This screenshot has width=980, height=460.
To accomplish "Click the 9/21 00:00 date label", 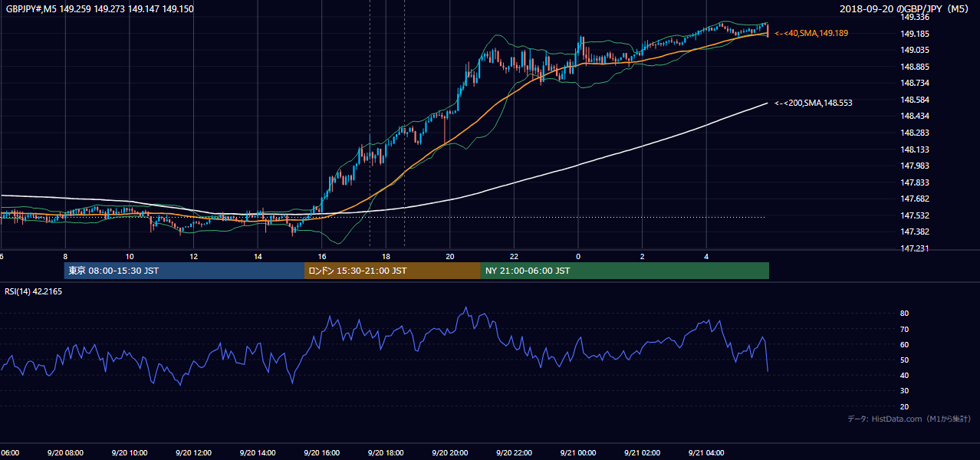I will tap(578, 453).
